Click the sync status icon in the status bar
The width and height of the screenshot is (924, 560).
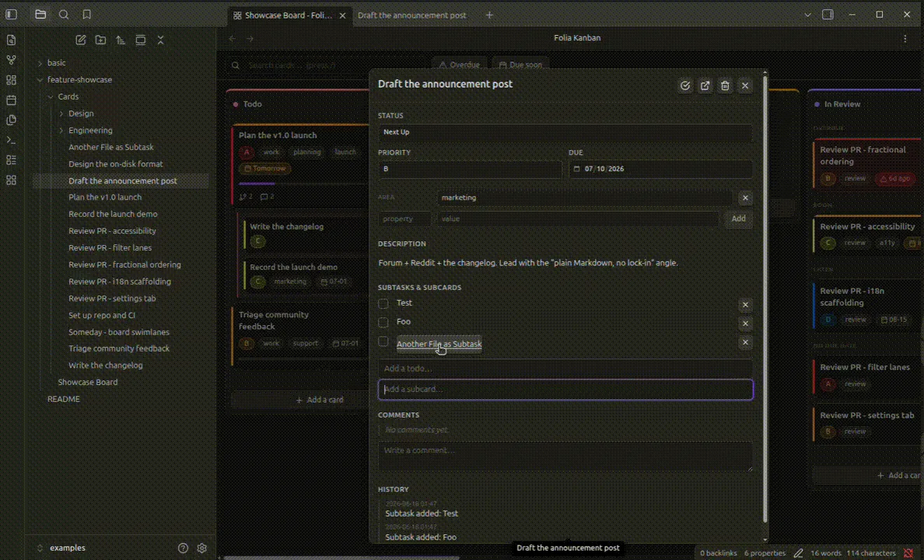(908, 553)
